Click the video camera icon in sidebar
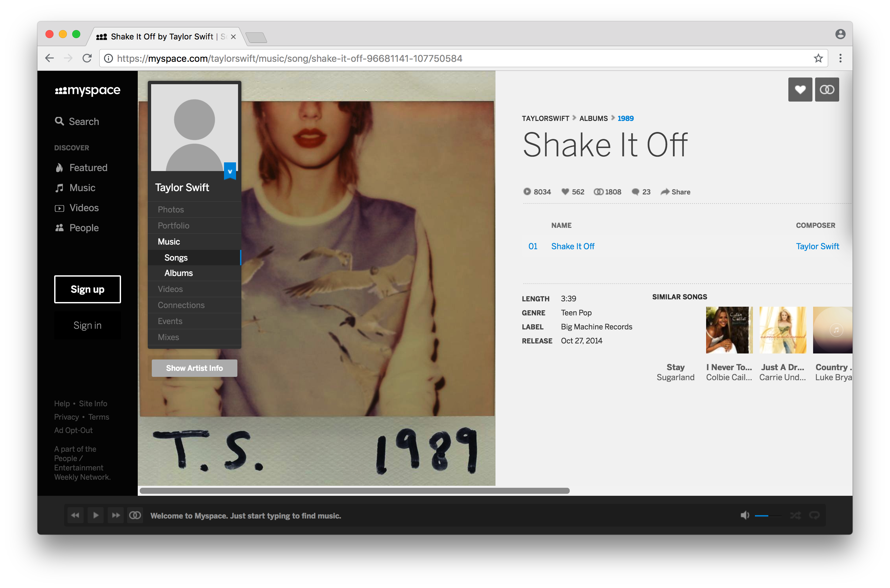This screenshot has width=890, height=588. pyautogui.click(x=60, y=207)
